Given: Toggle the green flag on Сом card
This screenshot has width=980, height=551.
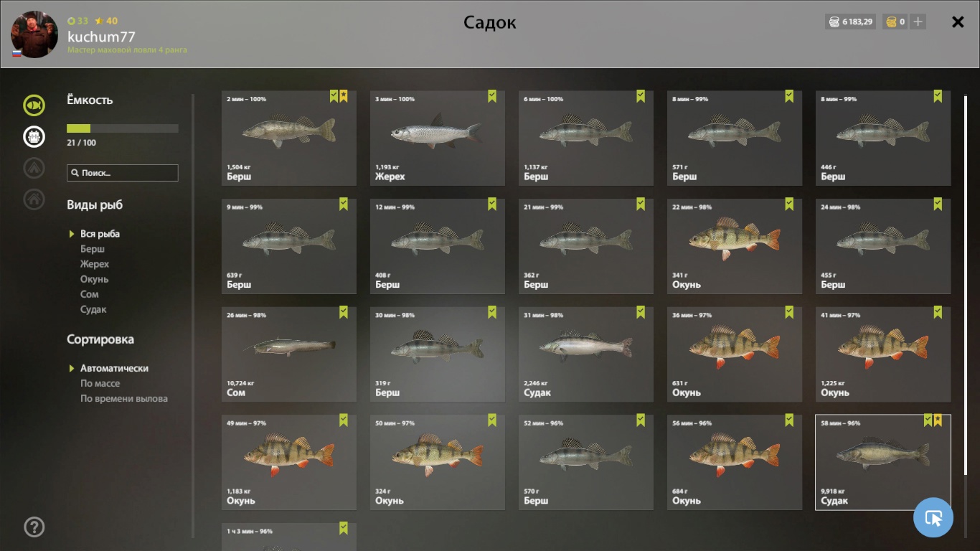Looking at the screenshot, I should tap(344, 312).
